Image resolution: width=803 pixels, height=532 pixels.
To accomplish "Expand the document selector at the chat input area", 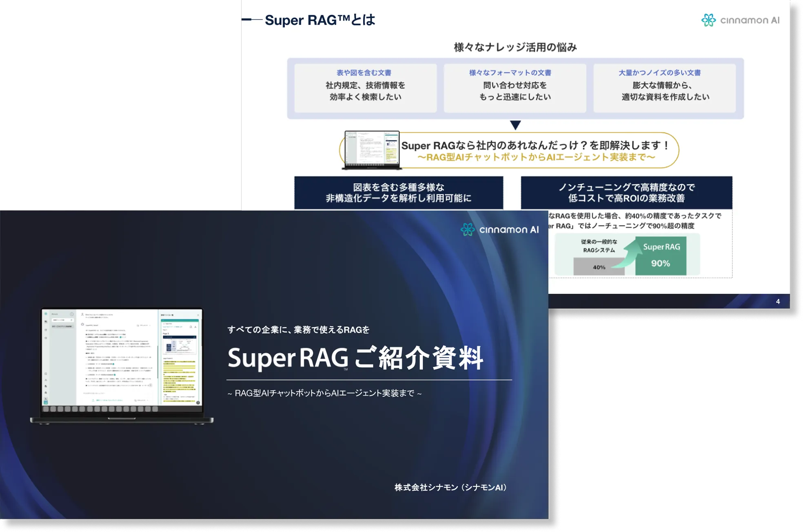I will [x=141, y=400].
